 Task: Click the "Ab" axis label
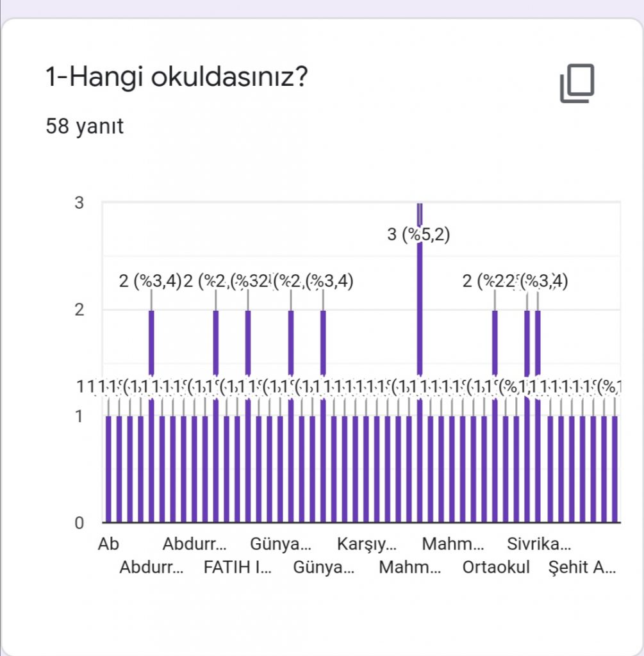(109, 545)
